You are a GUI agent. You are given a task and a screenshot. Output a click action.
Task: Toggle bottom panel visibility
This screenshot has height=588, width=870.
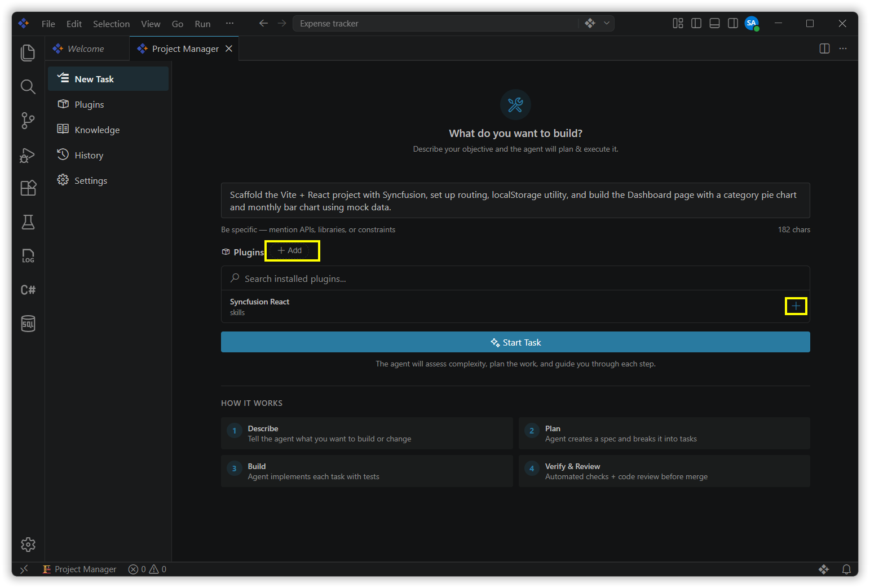pyautogui.click(x=714, y=23)
